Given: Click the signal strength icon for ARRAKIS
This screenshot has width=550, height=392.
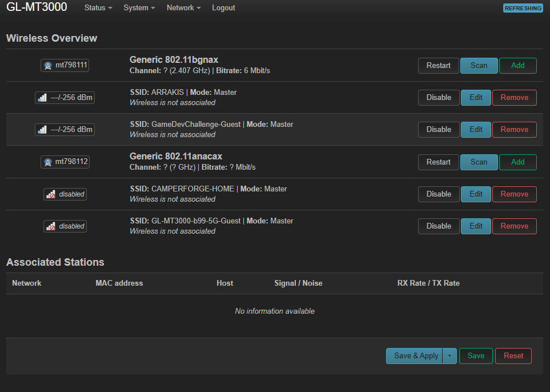Looking at the screenshot, I should pos(42,98).
